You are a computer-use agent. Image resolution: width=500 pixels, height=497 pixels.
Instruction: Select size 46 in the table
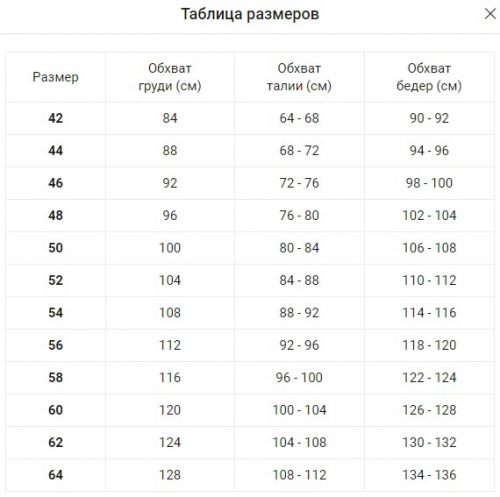55,183
